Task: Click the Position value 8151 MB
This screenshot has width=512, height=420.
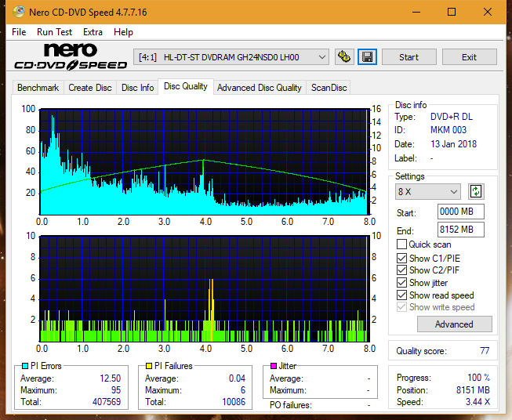Action: tap(473, 389)
